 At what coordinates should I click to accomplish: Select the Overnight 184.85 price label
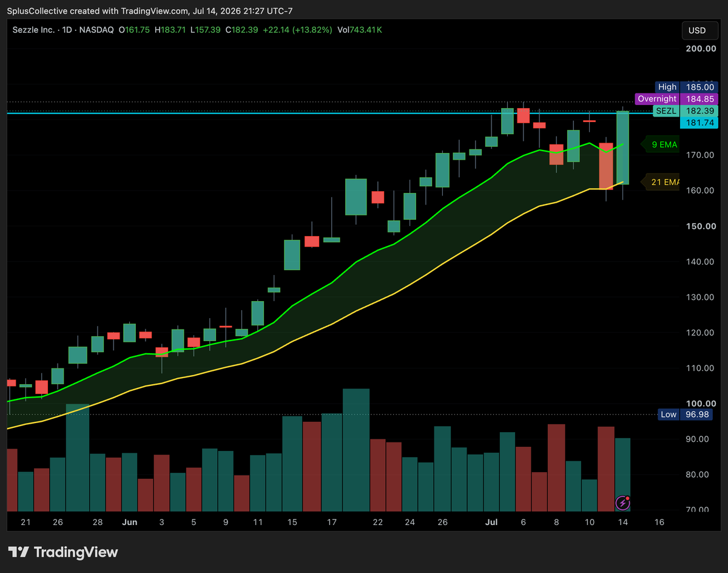coord(676,99)
